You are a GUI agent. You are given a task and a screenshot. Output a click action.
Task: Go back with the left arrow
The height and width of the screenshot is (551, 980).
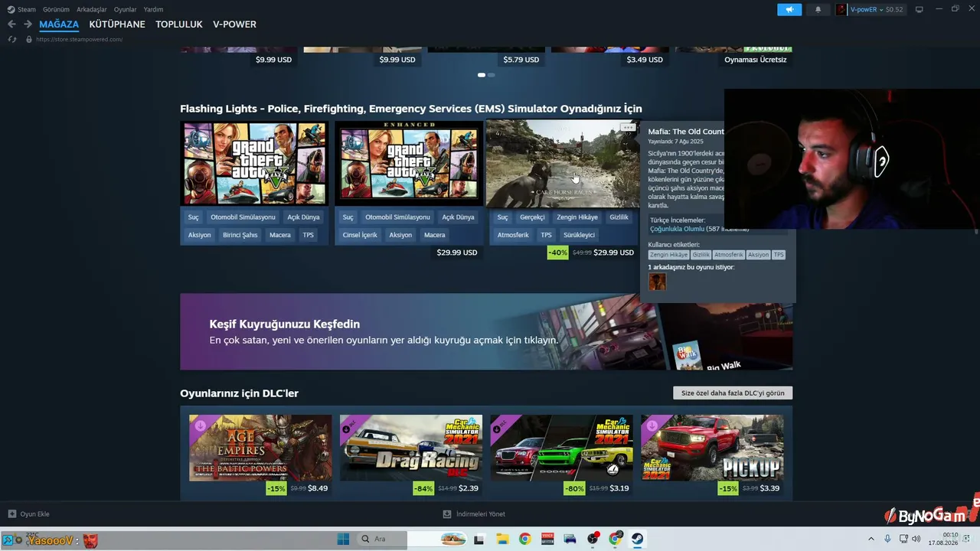pyautogui.click(x=11, y=24)
